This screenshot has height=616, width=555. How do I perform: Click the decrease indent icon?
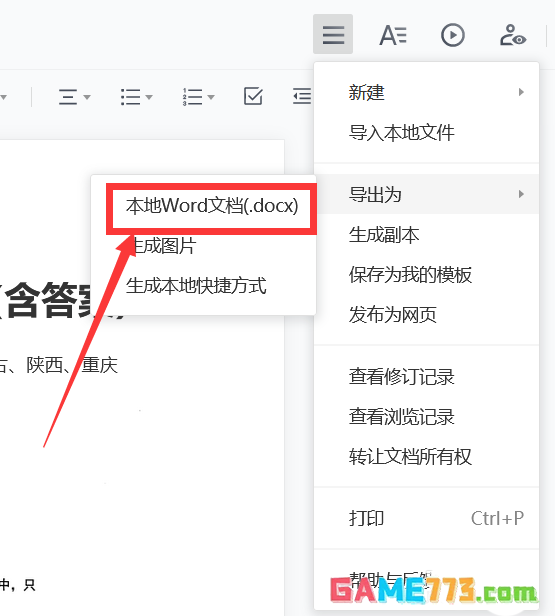(302, 96)
